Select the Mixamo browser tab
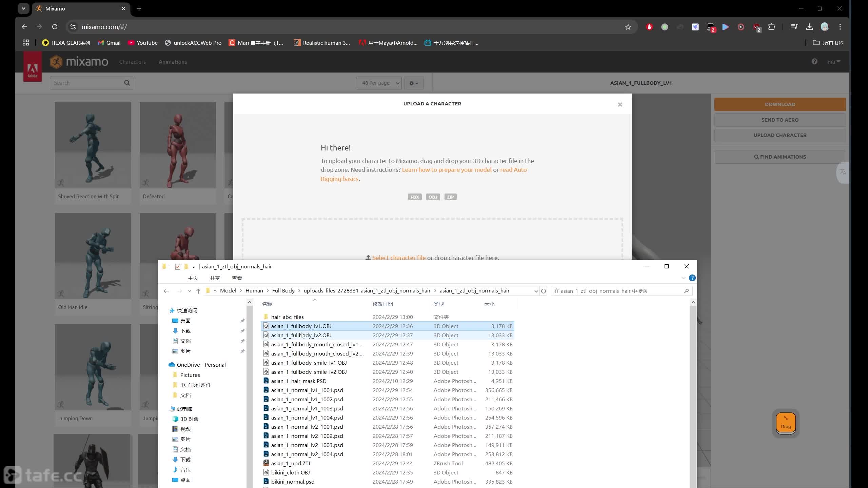Image resolution: width=868 pixels, height=488 pixels. 81,8
